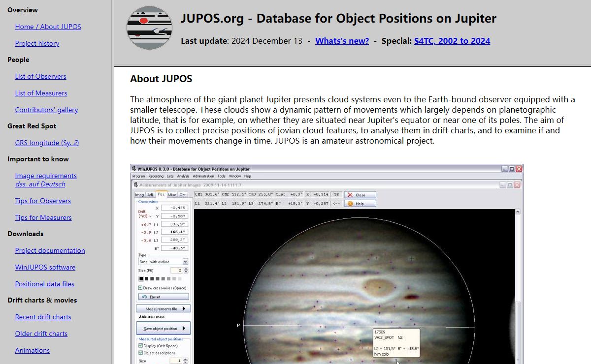Open the Project documentation download page
This screenshot has width=591, height=364.
(50, 250)
